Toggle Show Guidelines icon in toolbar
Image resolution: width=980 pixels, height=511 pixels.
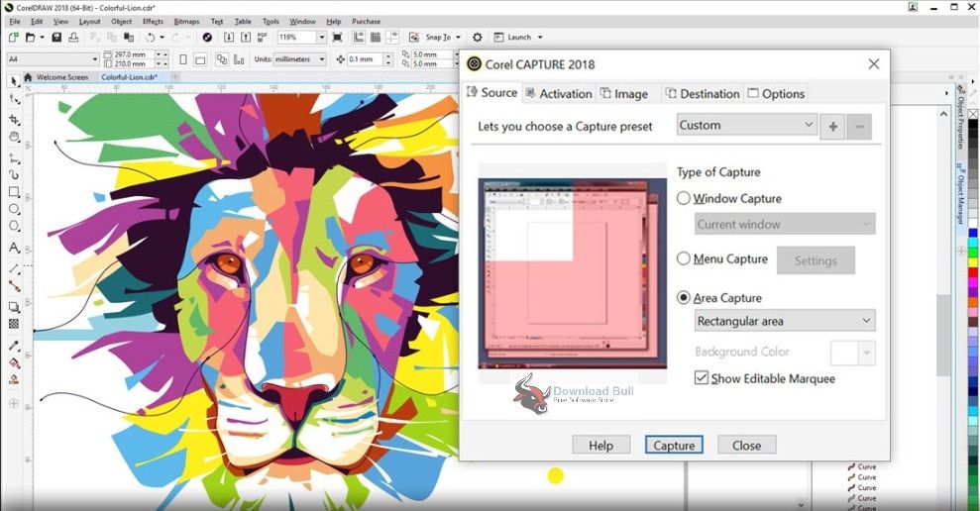(x=392, y=38)
